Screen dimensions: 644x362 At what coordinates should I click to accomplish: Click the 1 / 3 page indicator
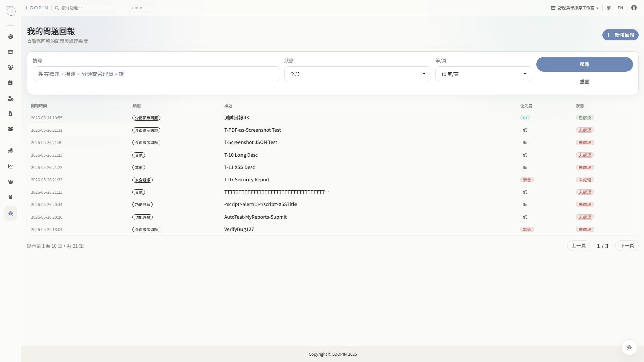coord(603,246)
